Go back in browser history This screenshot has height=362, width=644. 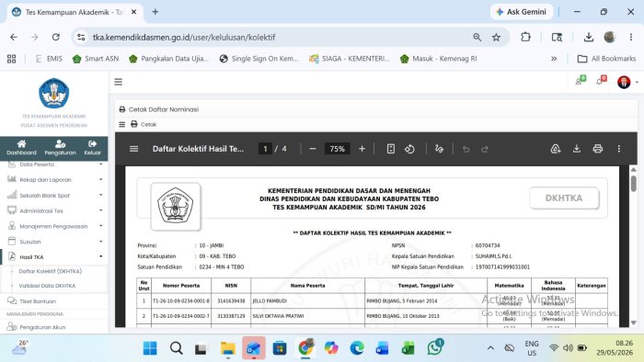pos(14,38)
